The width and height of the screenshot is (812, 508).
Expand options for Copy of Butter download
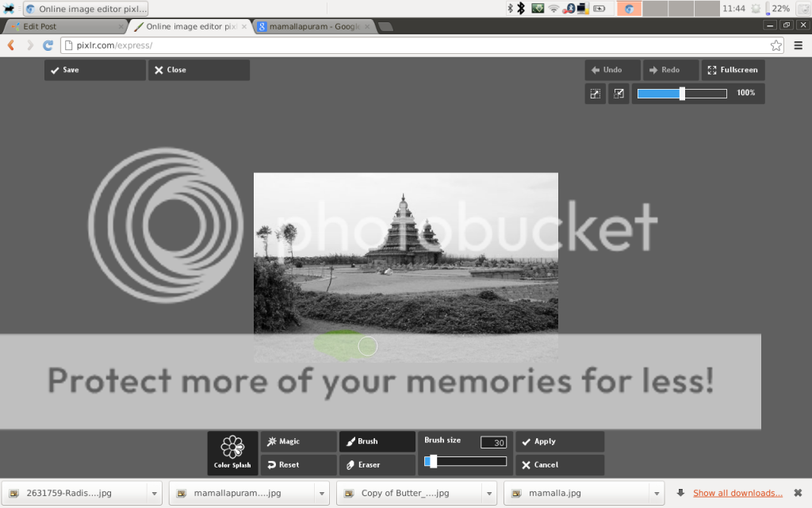point(488,493)
